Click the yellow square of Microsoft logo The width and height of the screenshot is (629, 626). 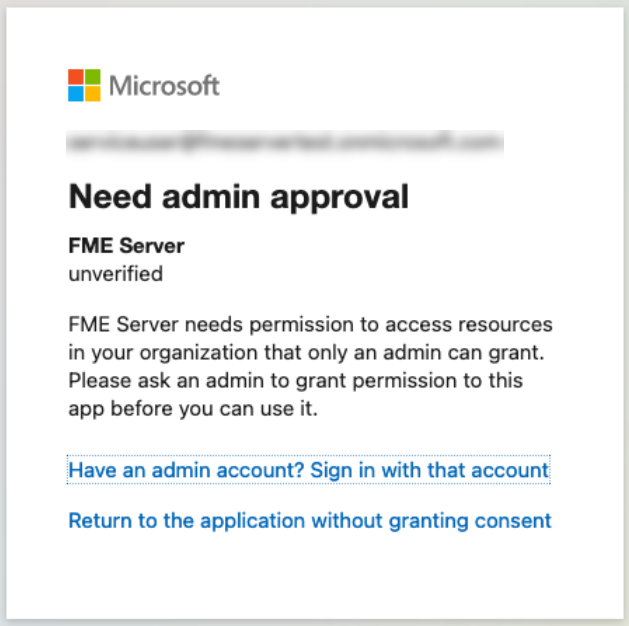(x=93, y=93)
